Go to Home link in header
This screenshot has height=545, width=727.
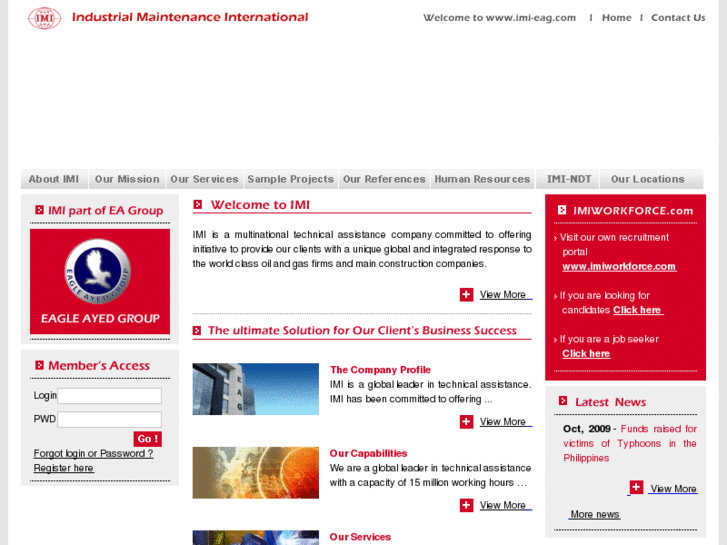pos(617,18)
